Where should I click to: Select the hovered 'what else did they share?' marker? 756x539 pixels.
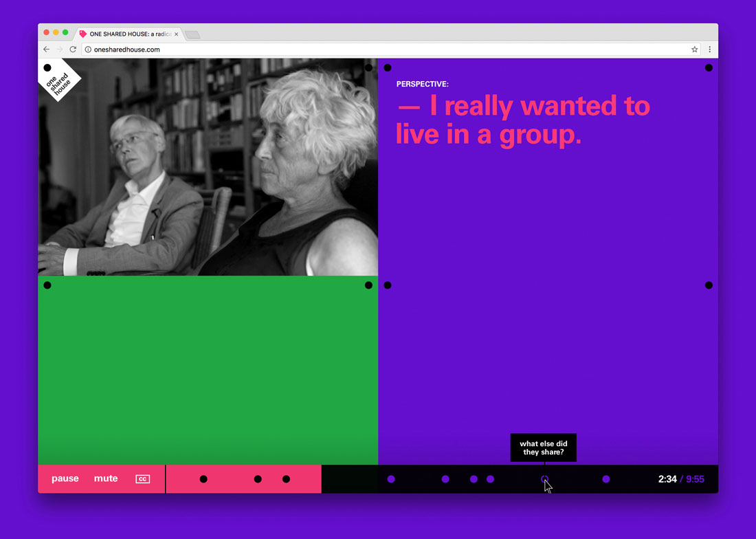coord(544,478)
